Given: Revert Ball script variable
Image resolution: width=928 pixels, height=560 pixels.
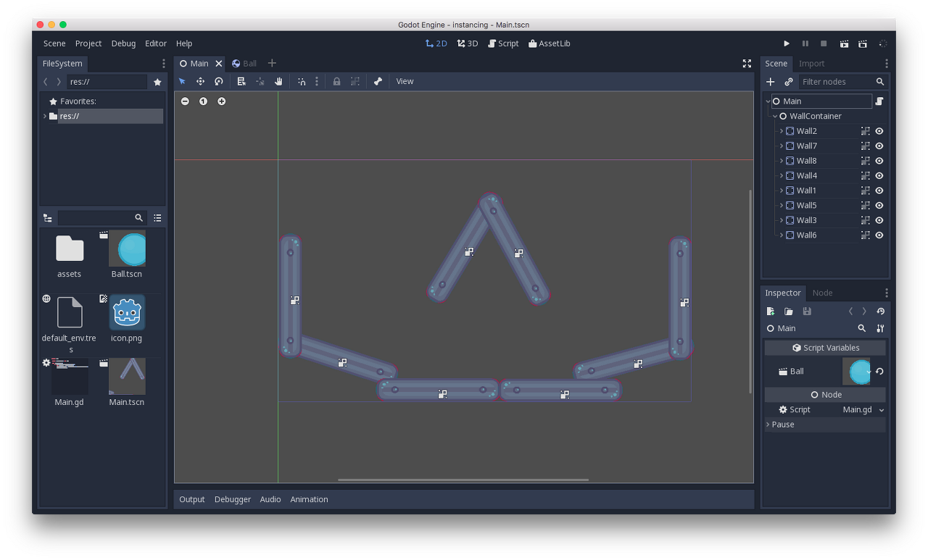Looking at the screenshot, I should pos(879,371).
